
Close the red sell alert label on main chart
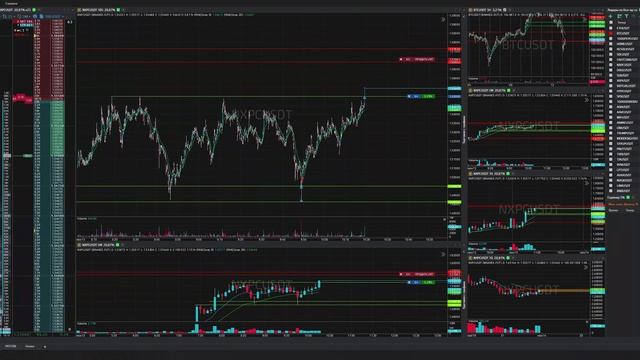point(401,60)
